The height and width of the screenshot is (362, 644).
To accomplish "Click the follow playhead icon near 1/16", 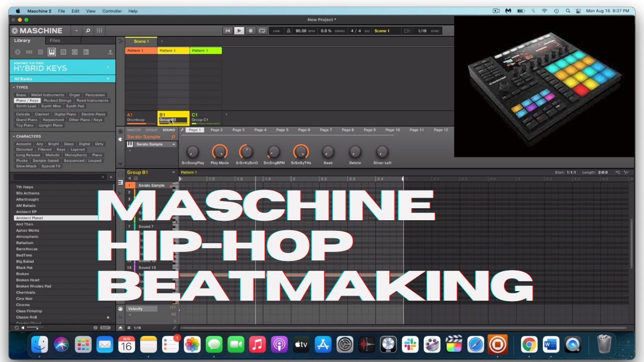I will click(409, 31).
